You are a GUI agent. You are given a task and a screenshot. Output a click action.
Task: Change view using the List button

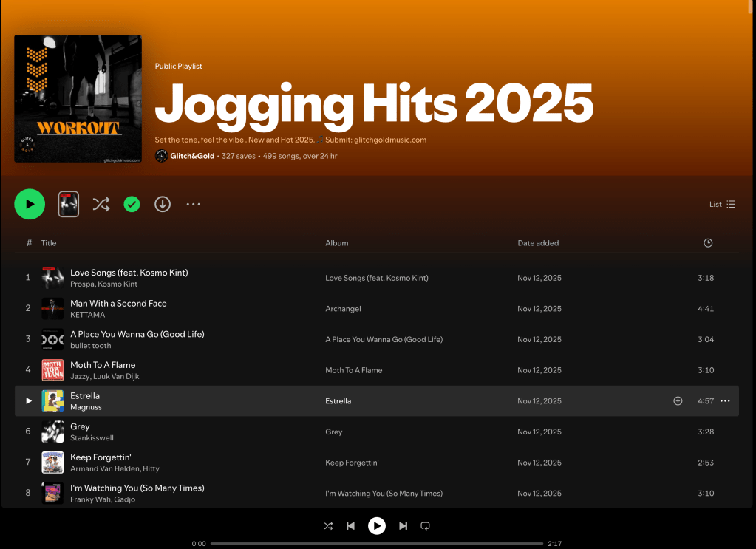[x=722, y=205]
